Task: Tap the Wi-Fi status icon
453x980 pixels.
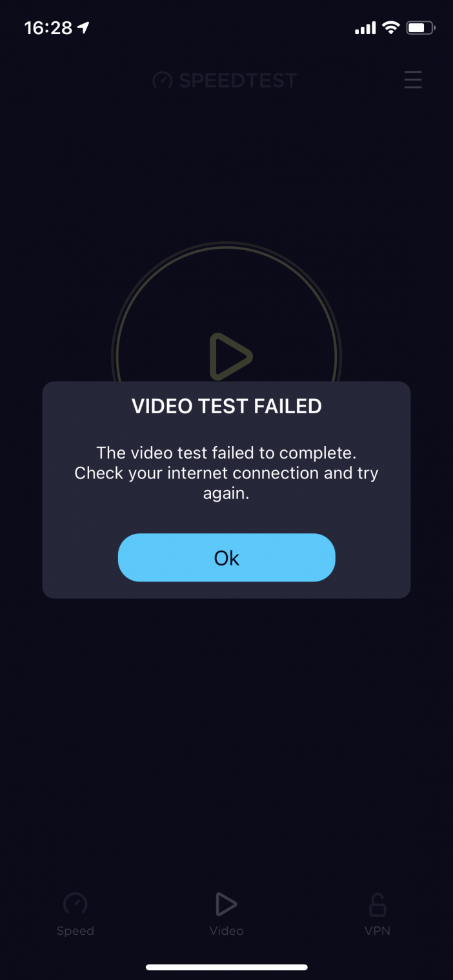Action: tap(390, 28)
